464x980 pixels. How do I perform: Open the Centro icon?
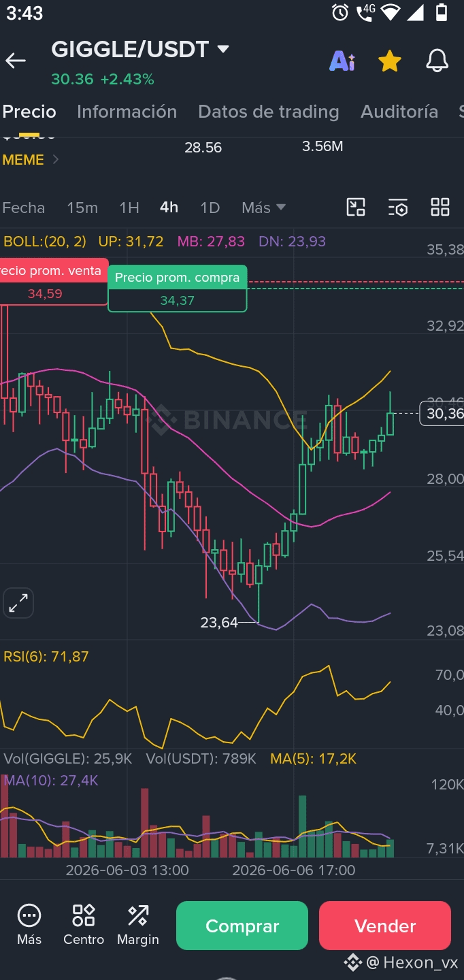(84, 925)
